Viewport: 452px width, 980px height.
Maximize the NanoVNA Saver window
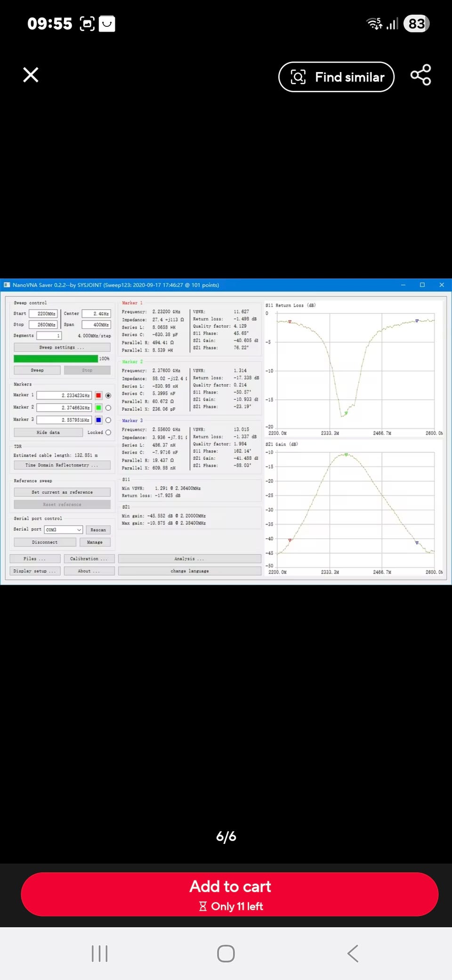pyautogui.click(x=422, y=285)
